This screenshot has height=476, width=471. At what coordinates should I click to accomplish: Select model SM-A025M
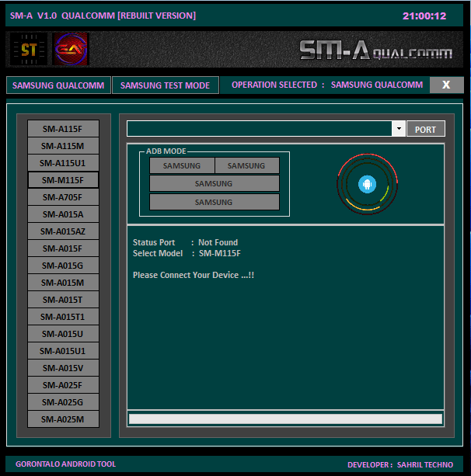coord(63,419)
